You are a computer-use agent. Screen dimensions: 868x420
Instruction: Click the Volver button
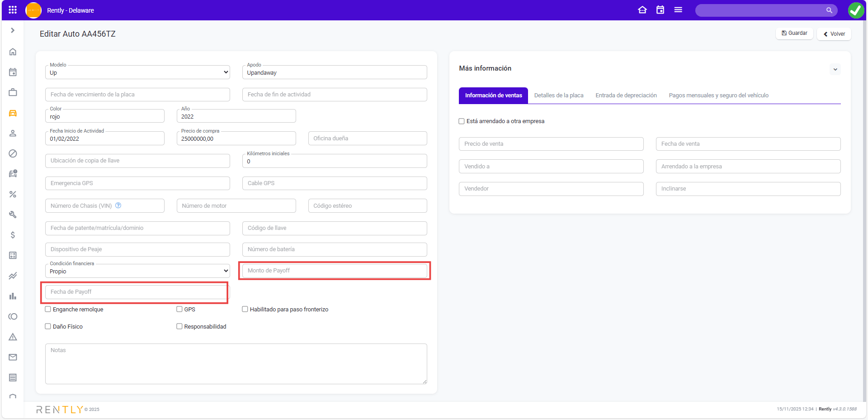(834, 34)
